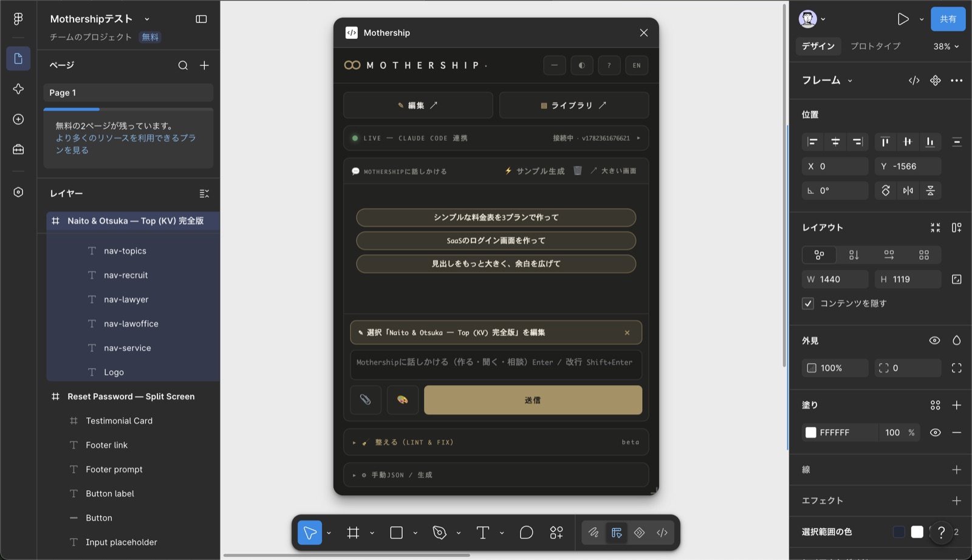Toggle fill FFFFFF visibility eye
Screen dimensions: 972x560
click(x=936, y=432)
